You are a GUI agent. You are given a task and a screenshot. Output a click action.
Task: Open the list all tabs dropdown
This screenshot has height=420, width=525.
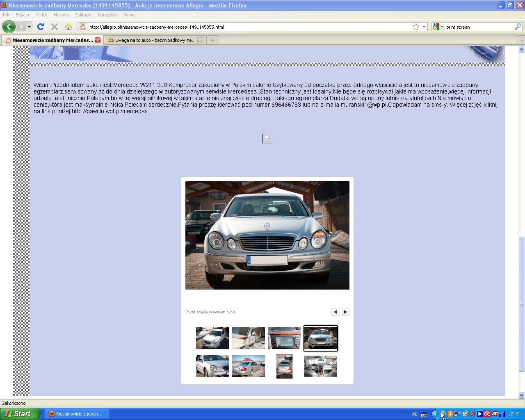coord(521,40)
